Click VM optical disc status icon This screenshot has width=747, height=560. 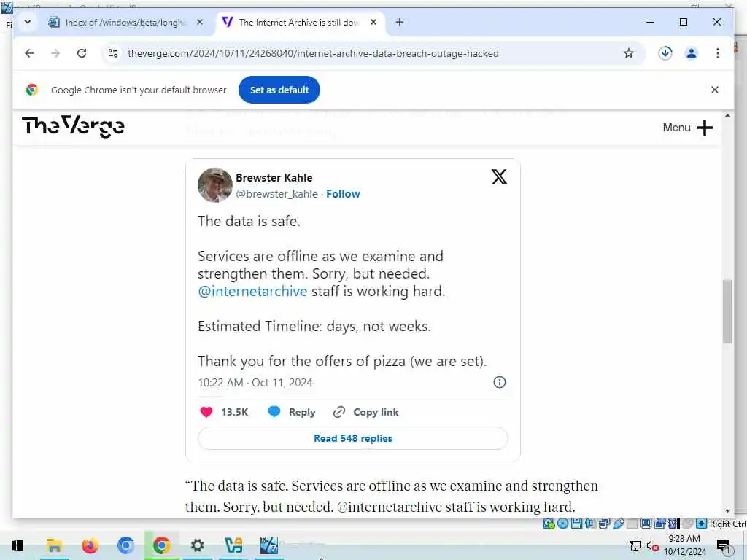coord(563,524)
